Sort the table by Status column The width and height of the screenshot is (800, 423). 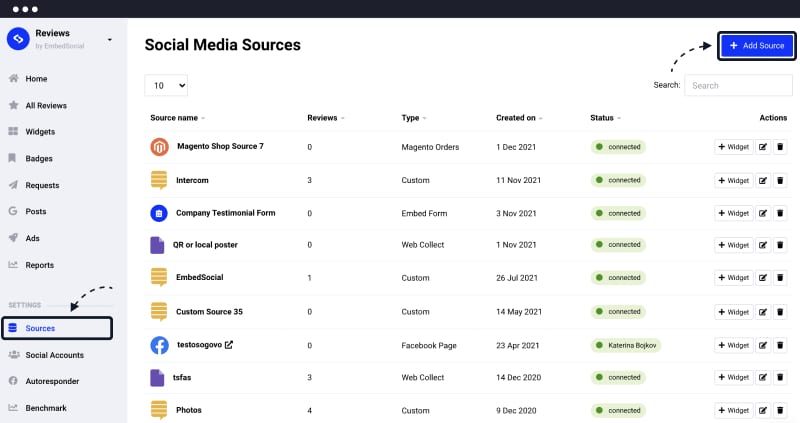click(606, 118)
